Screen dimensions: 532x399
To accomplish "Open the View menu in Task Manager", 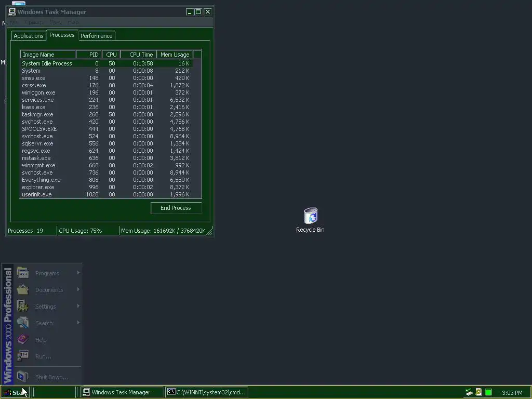I will click(x=56, y=22).
